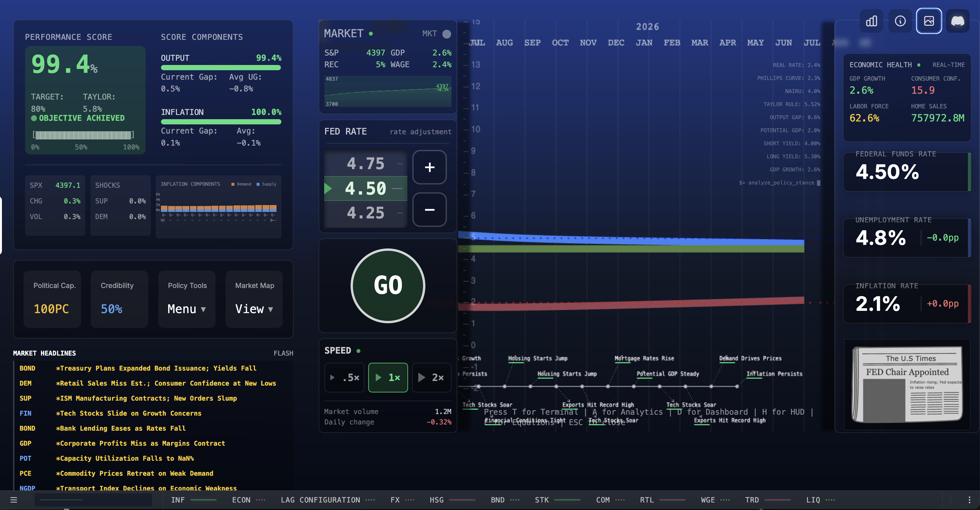
Task: Toggle the MKT indicator in the Market panel
Action: click(446, 34)
